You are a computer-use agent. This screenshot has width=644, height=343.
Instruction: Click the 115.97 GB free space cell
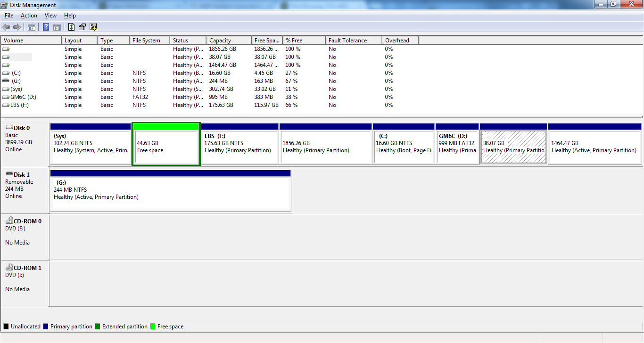click(266, 105)
